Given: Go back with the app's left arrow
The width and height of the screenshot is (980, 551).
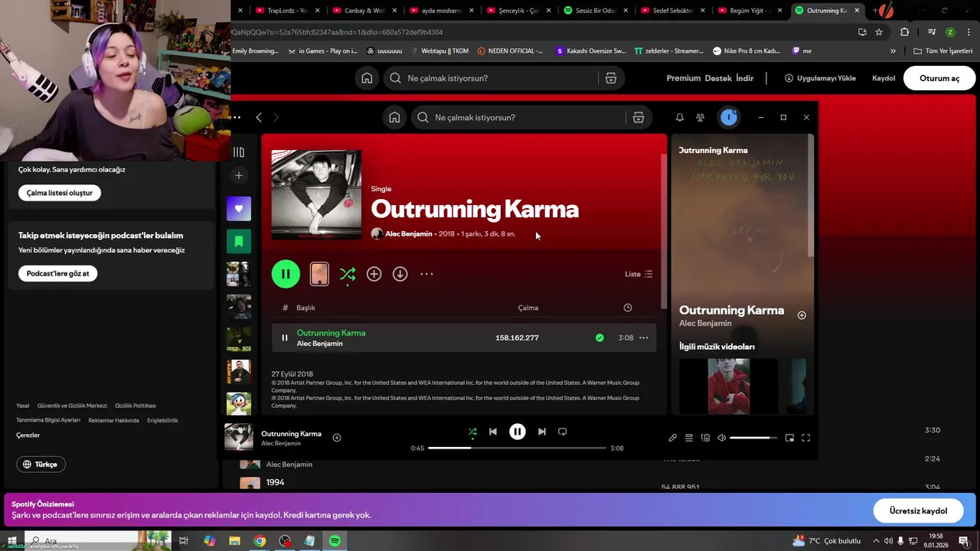Looking at the screenshot, I should (x=259, y=117).
